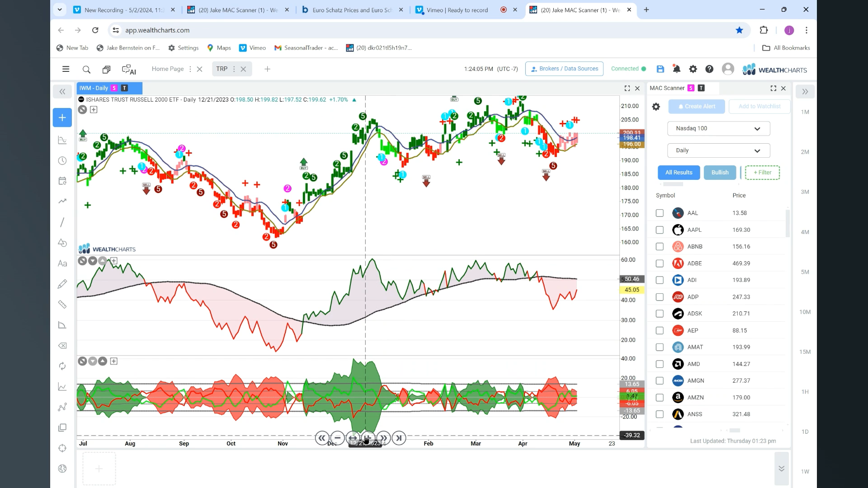Open notifications bell in the header

coord(676,69)
